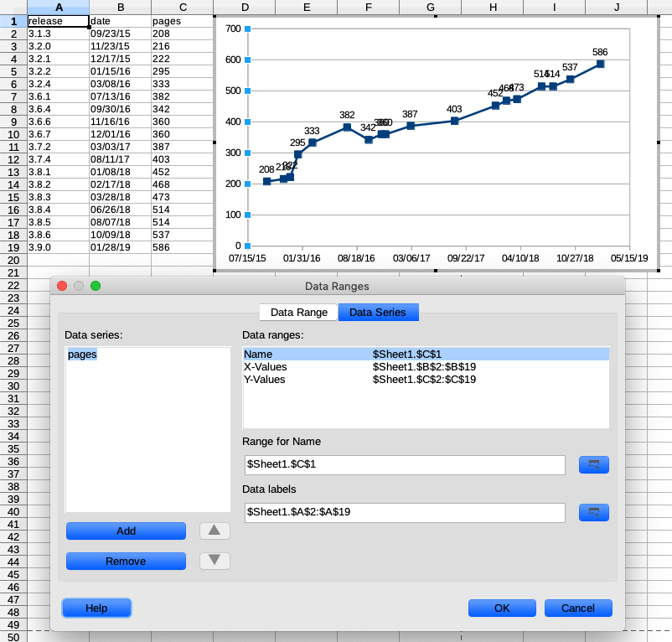Open Help for the Data Ranges dialog
This screenshot has width=672, height=642.
coord(96,608)
